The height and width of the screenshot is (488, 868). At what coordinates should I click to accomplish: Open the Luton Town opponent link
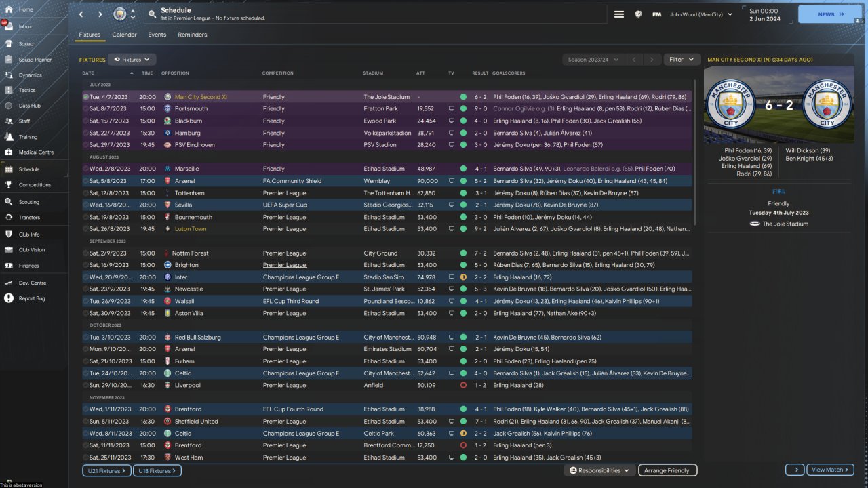point(191,229)
